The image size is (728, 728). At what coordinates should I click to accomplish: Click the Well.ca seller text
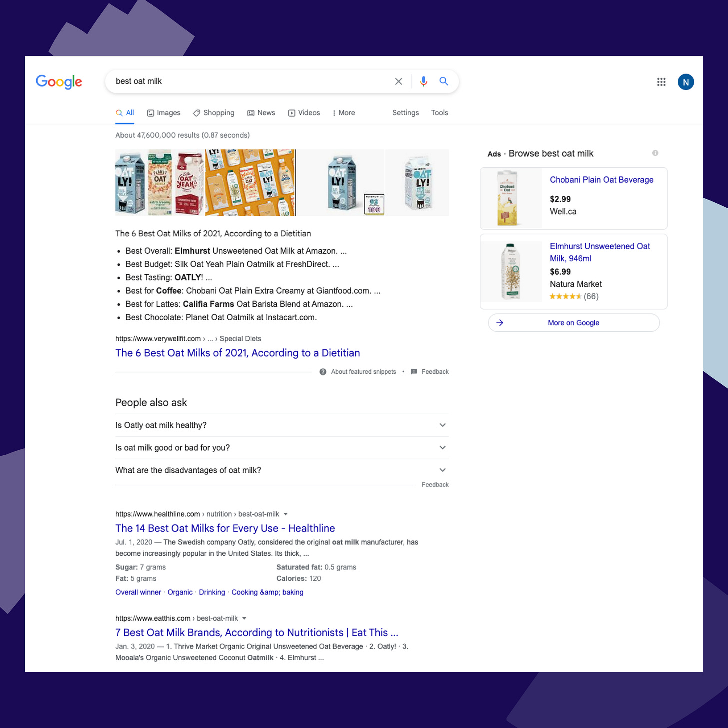(x=563, y=212)
